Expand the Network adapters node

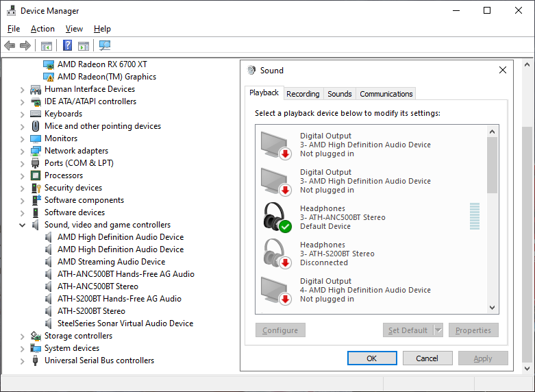pyautogui.click(x=22, y=151)
